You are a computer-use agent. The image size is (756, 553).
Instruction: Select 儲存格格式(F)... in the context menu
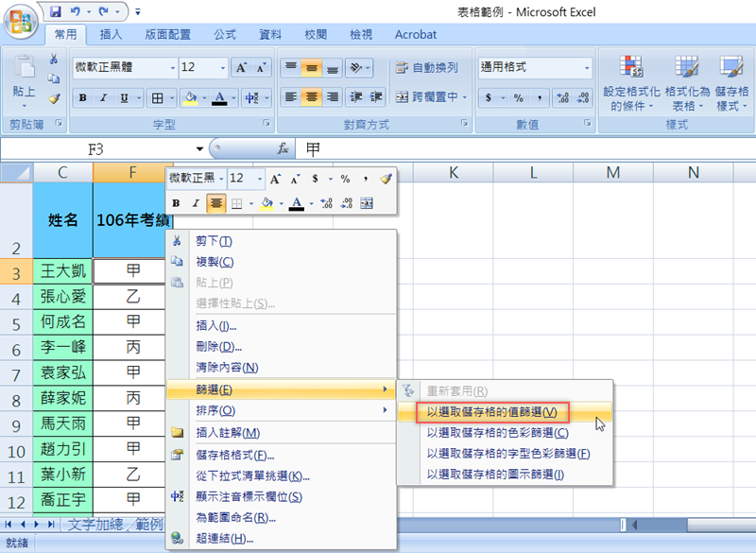[235, 455]
